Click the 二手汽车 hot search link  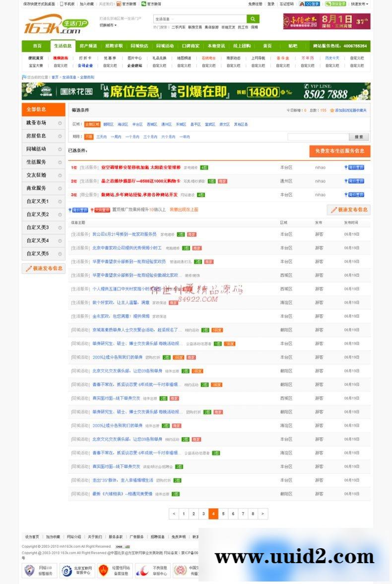pos(178,27)
